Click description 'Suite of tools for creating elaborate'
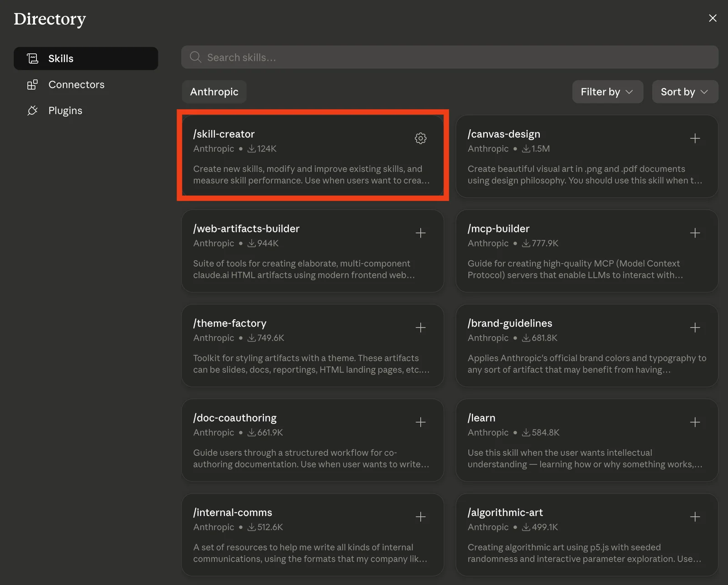 304,269
